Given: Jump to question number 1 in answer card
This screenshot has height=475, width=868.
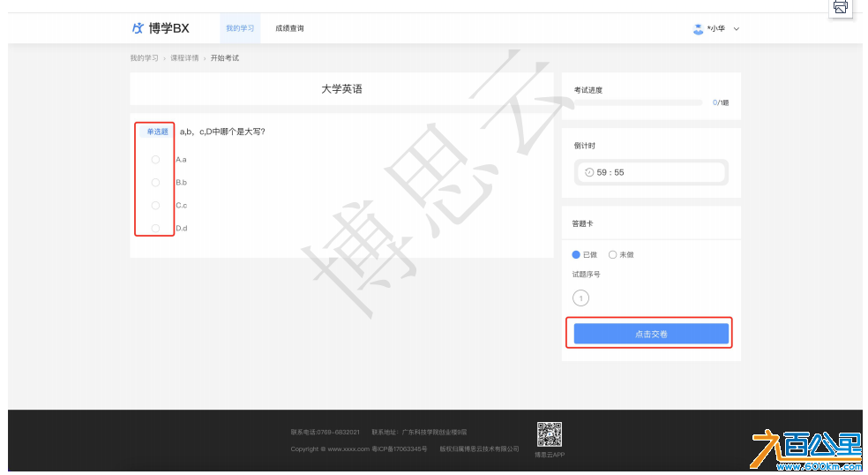Looking at the screenshot, I should (580, 298).
